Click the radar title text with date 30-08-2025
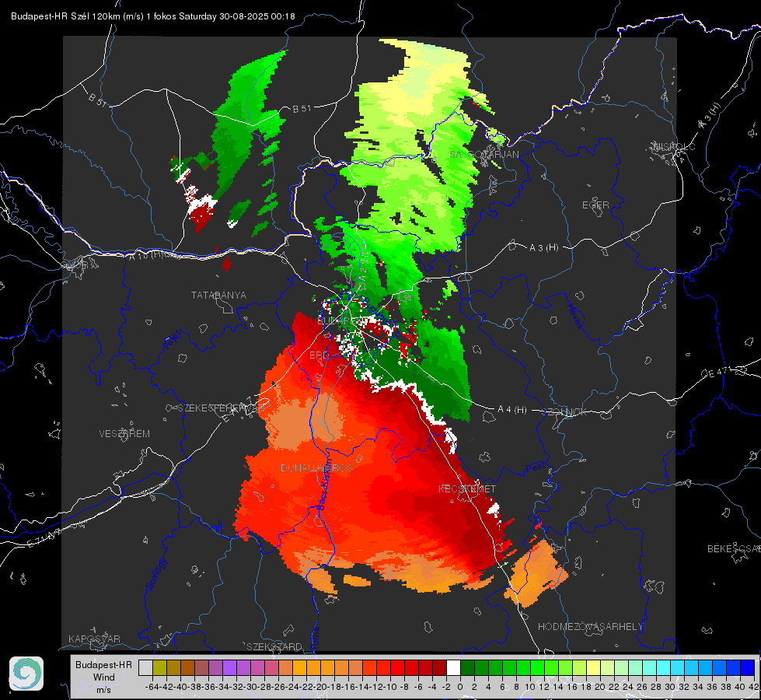Image resolution: width=761 pixels, height=700 pixels. [153, 16]
